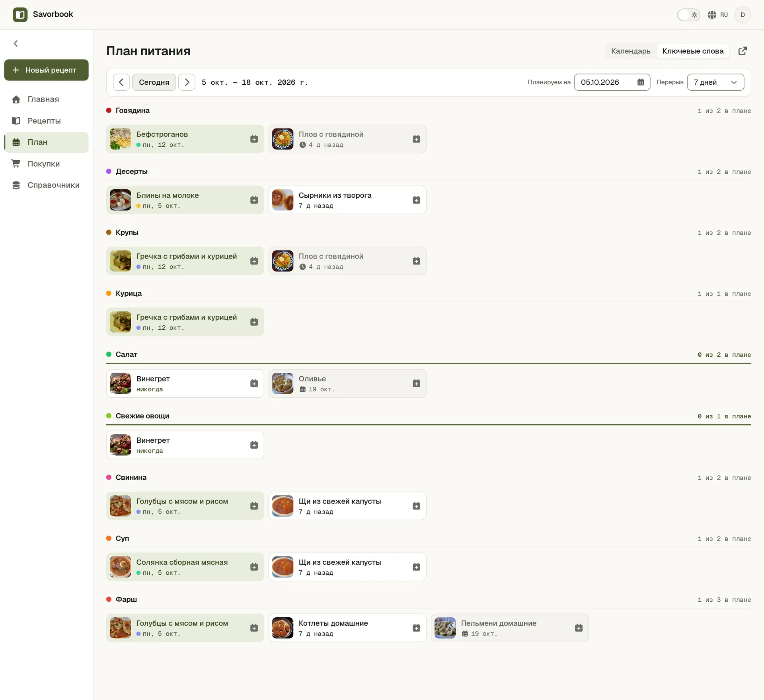Click the red Говядина color dot
This screenshot has height=700, width=764.
[x=109, y=111]
